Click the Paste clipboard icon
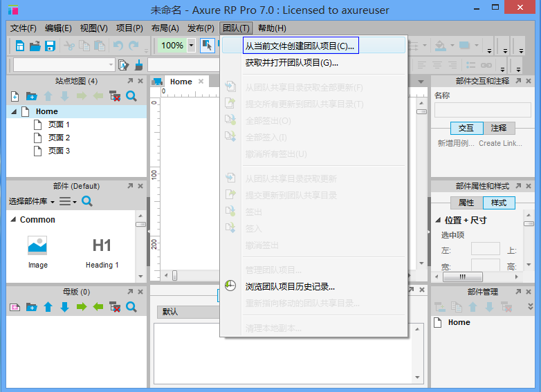 pyautogui.click(x=100, y=46)
